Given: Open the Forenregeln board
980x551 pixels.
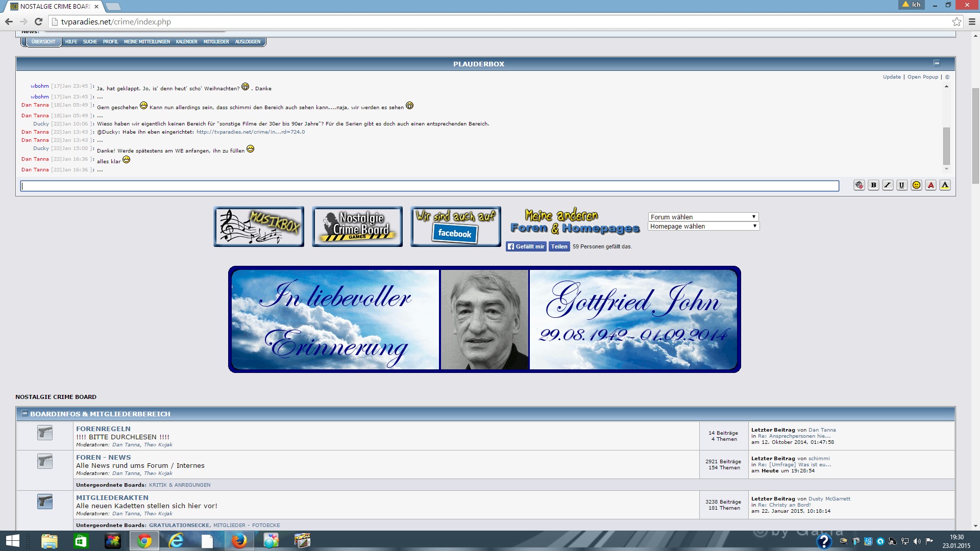Looking at the screenshot, I should (x=103, y=429).
